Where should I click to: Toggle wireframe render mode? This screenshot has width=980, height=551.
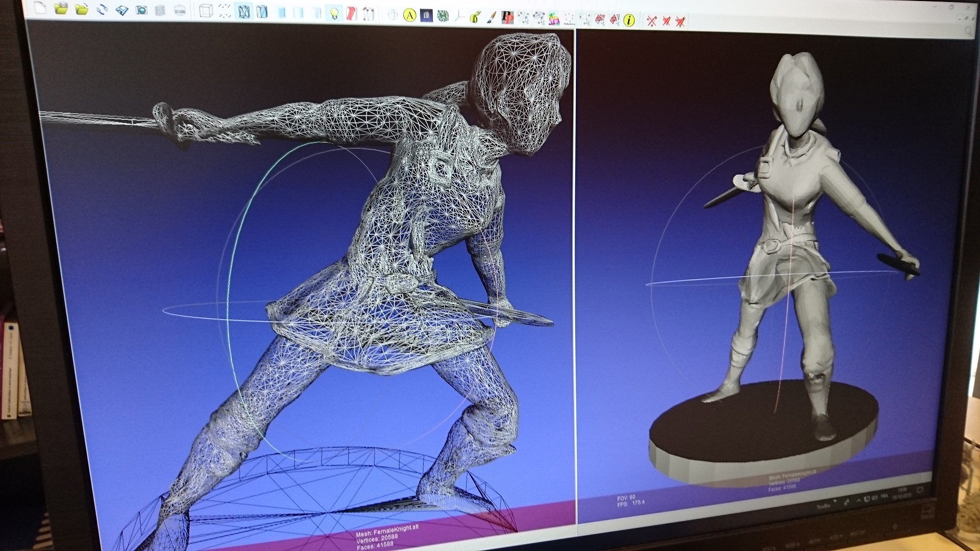click(x=244, y=12)
